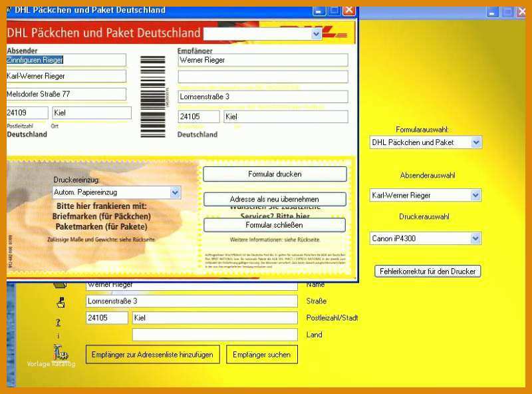The image size is (532, 394).
Task: Click the Absender city 'Kiel' field
Action: coord(92,112)
